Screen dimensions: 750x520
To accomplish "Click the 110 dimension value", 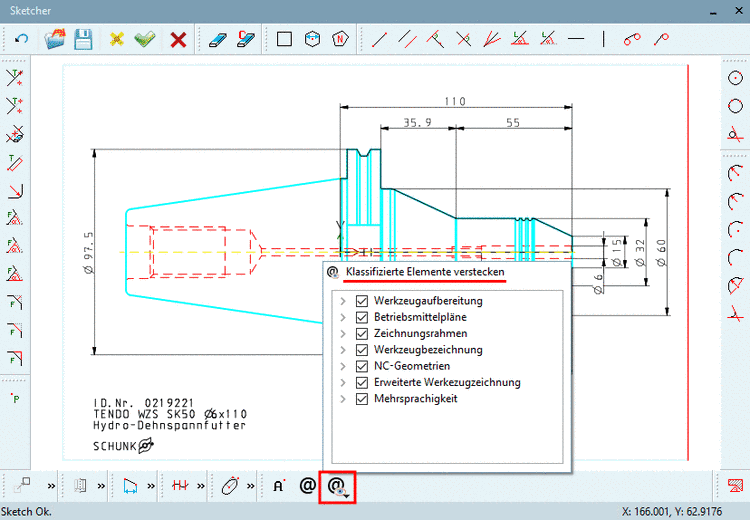I will click(454, 101).
